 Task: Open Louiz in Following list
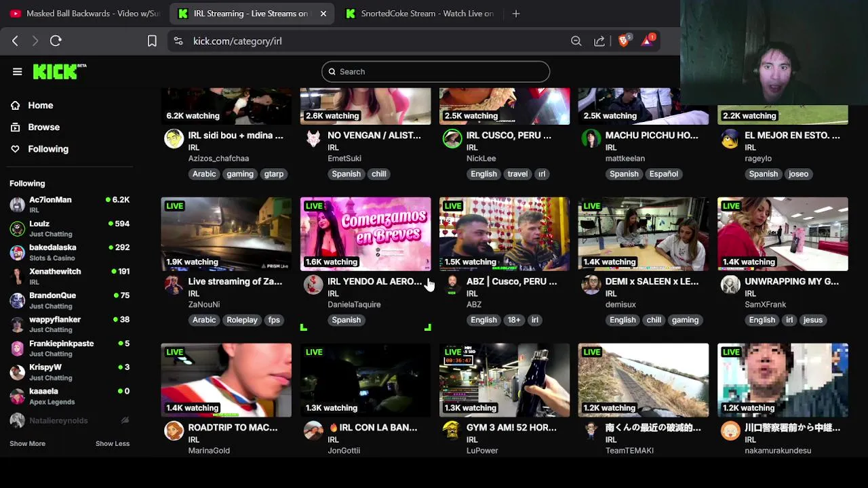tap(70, 228)
